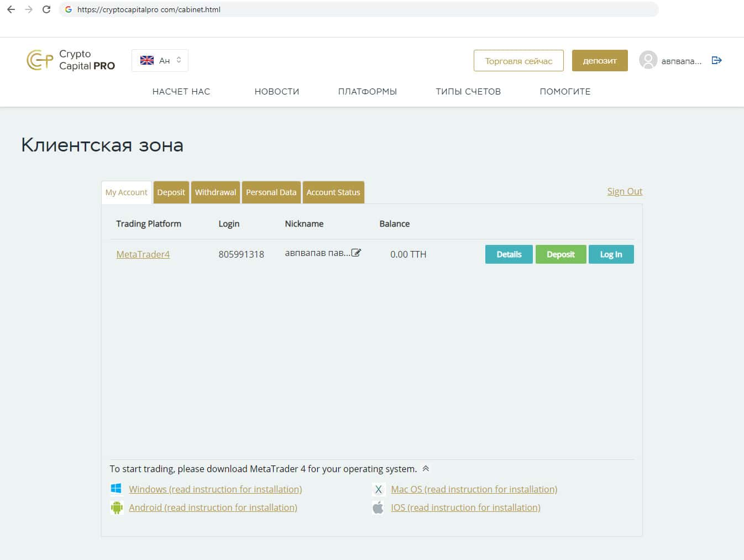Open the language selector dropdown
This screenshot has width=744, height=560.
coord(160,60)
